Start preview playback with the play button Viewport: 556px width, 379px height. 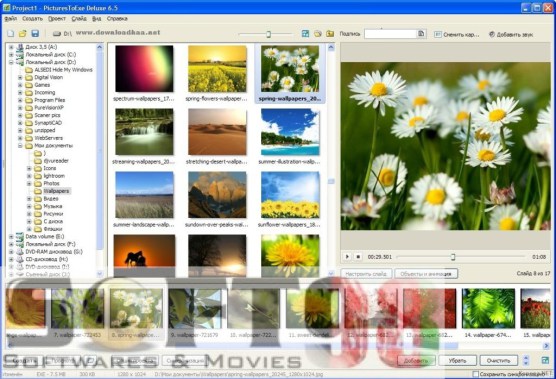[347, 256]
